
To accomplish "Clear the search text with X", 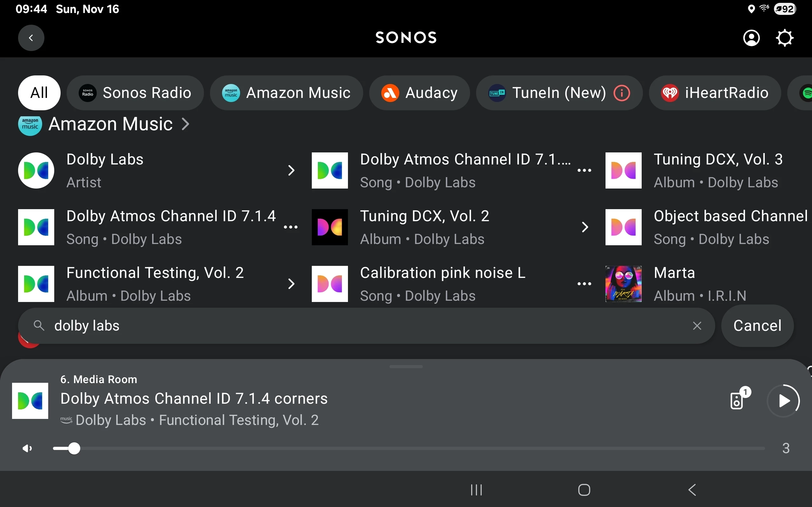I will pyautogui.click(x=697, y=326).
